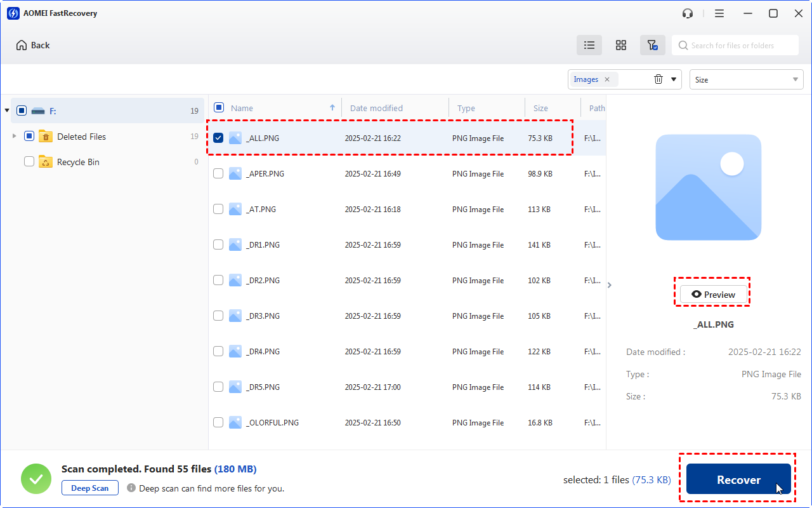Click the Path column header

pos(597,108)
